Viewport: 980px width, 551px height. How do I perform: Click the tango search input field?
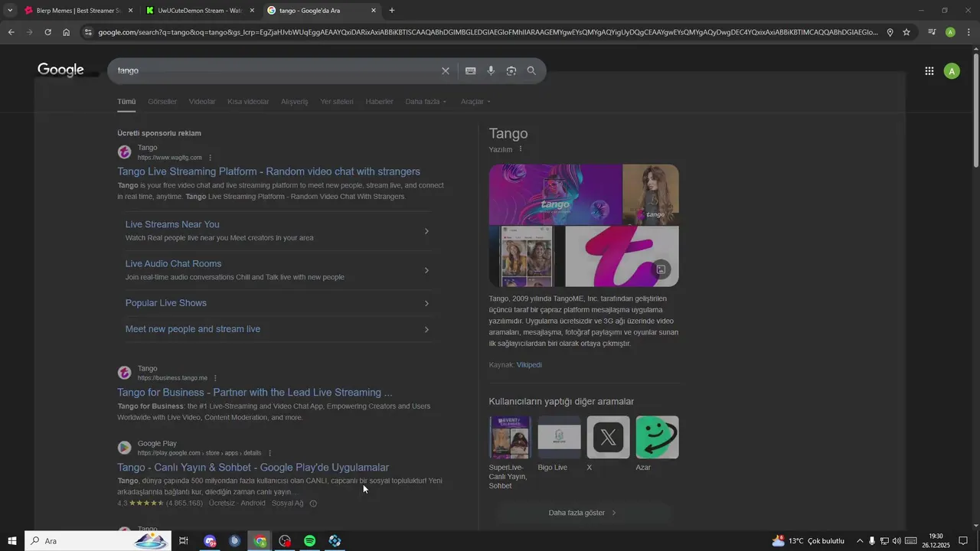pos(276,70)
